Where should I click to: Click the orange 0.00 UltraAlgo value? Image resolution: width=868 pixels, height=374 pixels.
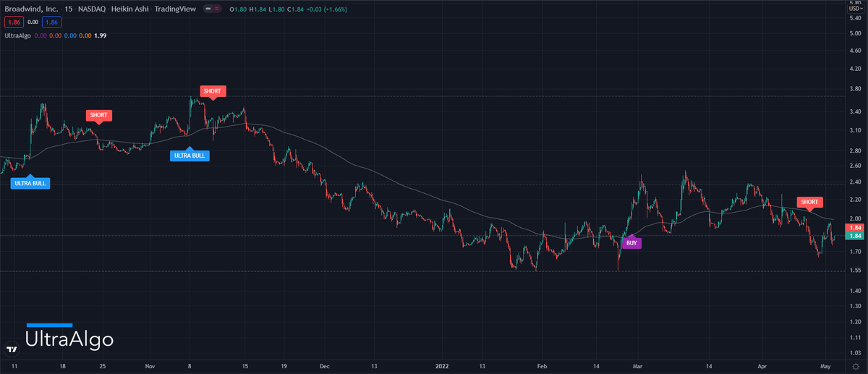tap(85, 35)
